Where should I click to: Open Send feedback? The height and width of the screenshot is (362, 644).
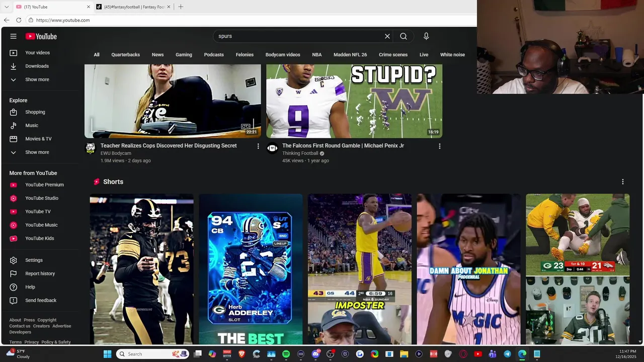pyautogui.click(x=41, y=300)
